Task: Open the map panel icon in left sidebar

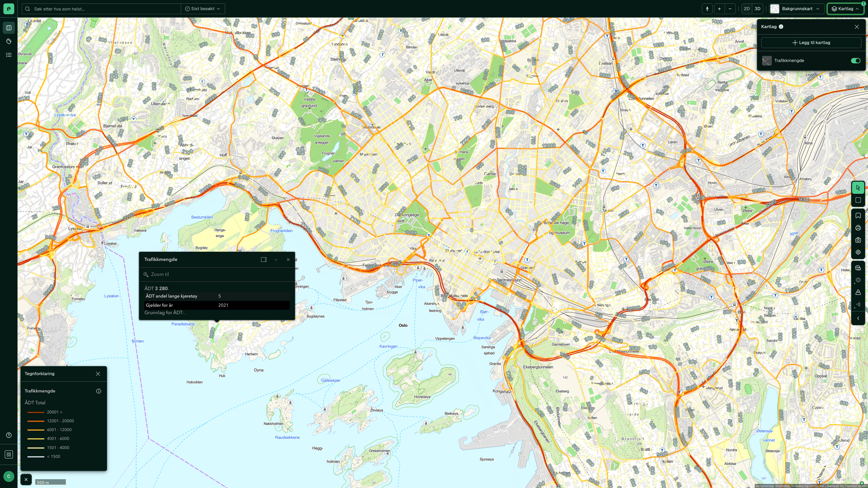Action: 9,28
